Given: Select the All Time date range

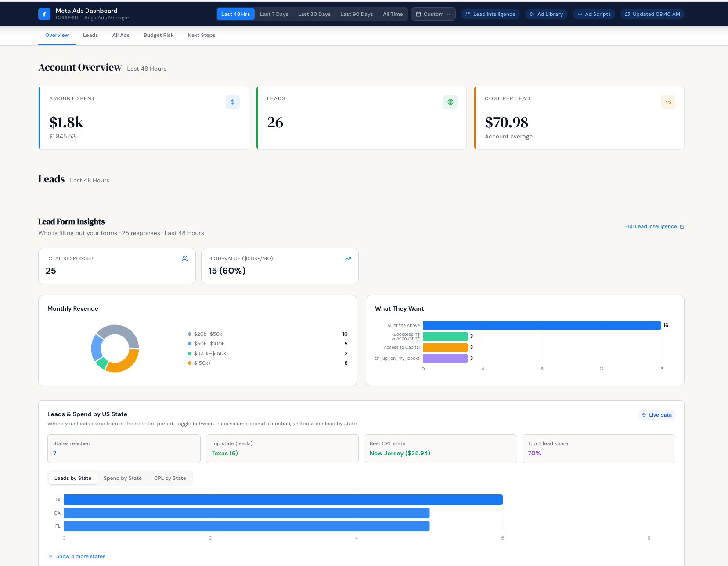Looking at the screenshot, I should 393,14.
